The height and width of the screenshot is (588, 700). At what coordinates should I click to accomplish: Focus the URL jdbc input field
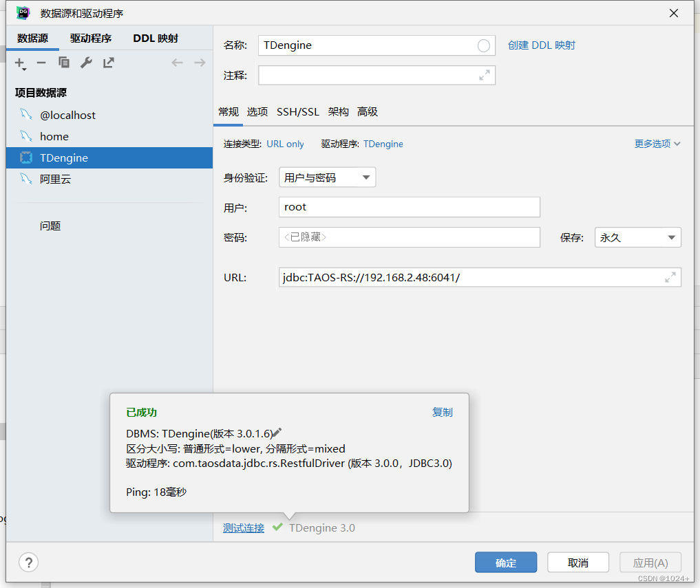click(x=480, y=277)
